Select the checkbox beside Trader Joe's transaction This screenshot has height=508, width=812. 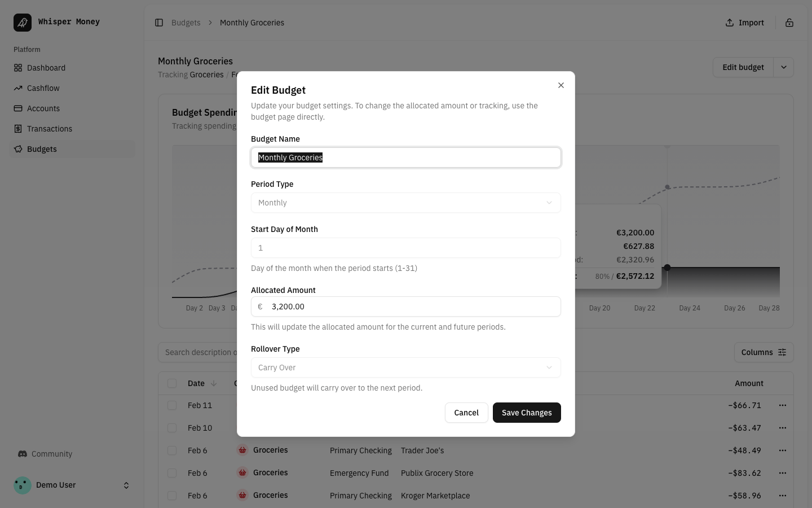point(172,450)
